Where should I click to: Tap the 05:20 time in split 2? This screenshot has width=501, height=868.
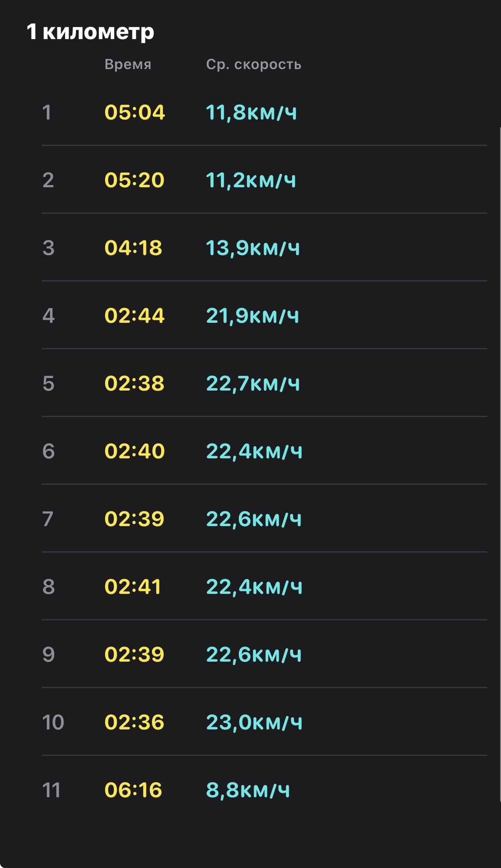pyautogui.click(x=135, y=180)
